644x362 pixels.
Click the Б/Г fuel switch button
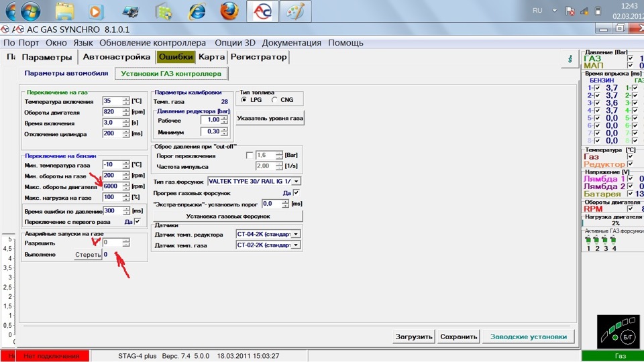click(628, 337)
